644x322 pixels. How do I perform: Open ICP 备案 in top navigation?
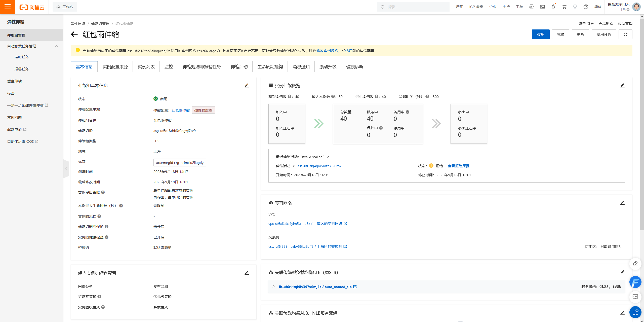click(476, 7)
